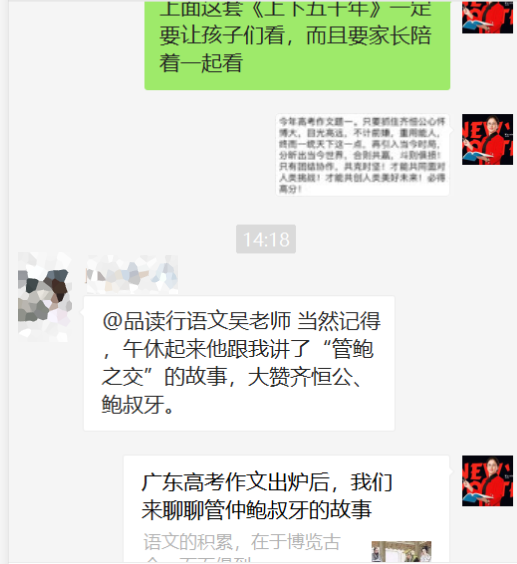
Task: Open sender avatar beside the green message
Action: tap(487, 17)
